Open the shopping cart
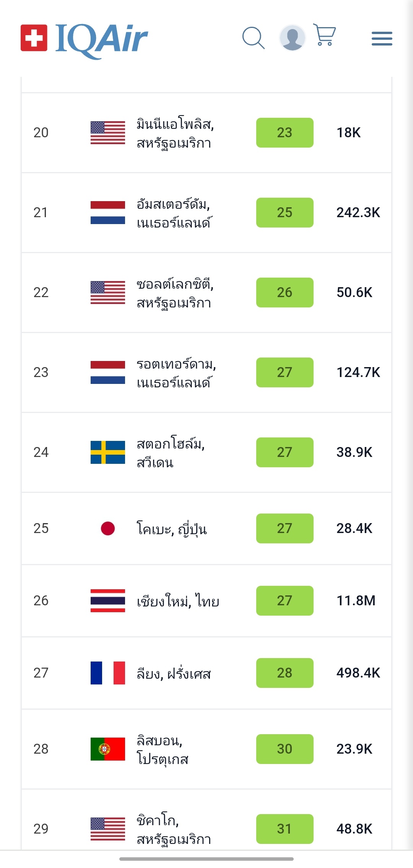The height and width of the screenshot is (868, 413). coord(325,35)
